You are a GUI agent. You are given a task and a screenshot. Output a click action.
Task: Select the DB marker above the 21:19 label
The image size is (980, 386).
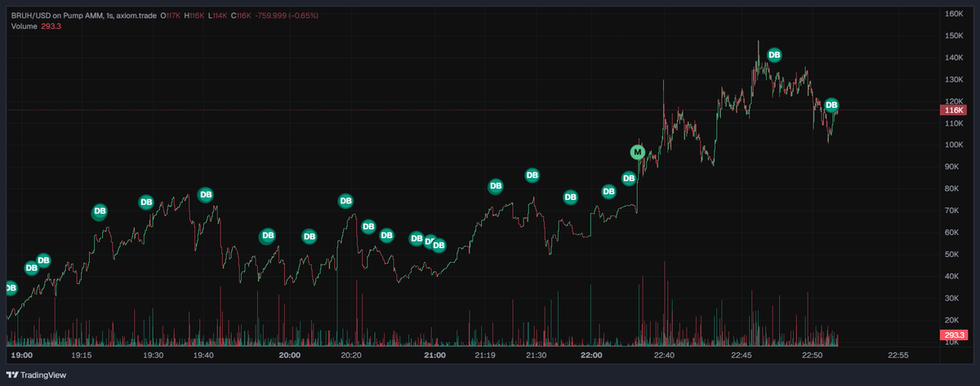[x=495, y=187]
